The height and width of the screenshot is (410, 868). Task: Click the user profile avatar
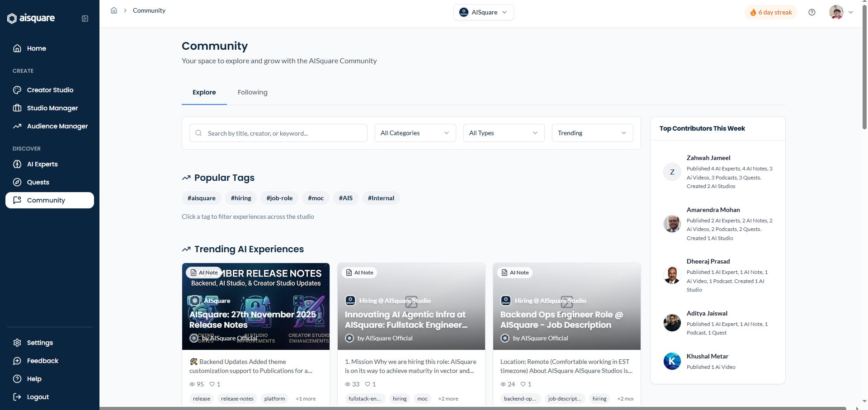pyautogui.click(x=836, y=12)
